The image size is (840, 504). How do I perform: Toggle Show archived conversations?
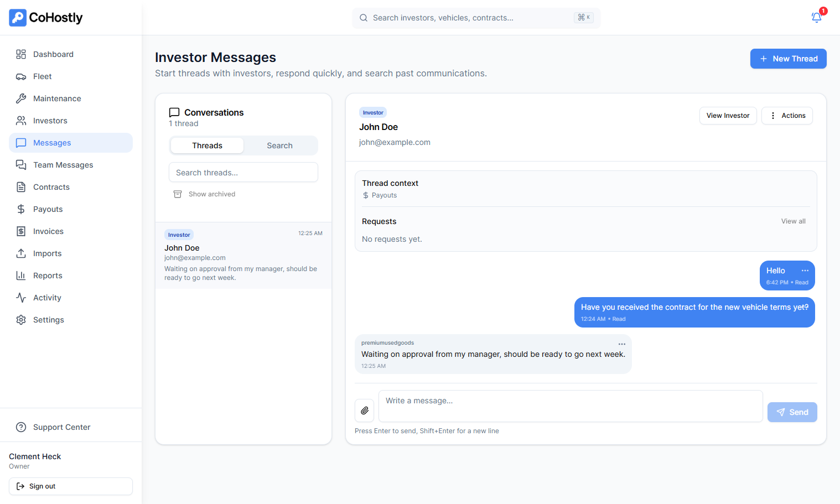[x=204, y=194]
